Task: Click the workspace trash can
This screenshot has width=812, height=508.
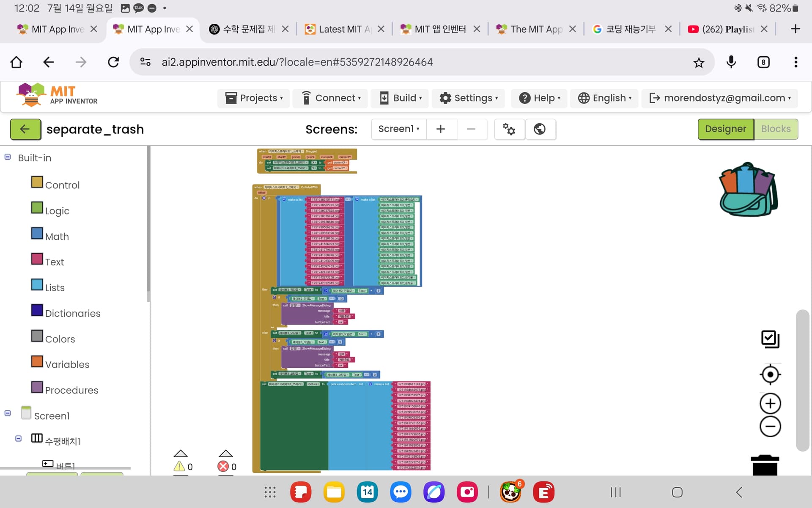Action: 765,465
